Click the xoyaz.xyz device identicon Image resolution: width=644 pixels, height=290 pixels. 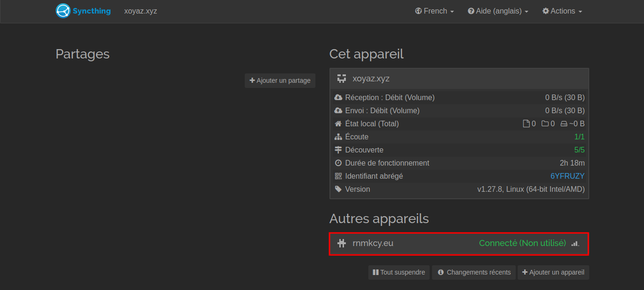tap(342, 79)
